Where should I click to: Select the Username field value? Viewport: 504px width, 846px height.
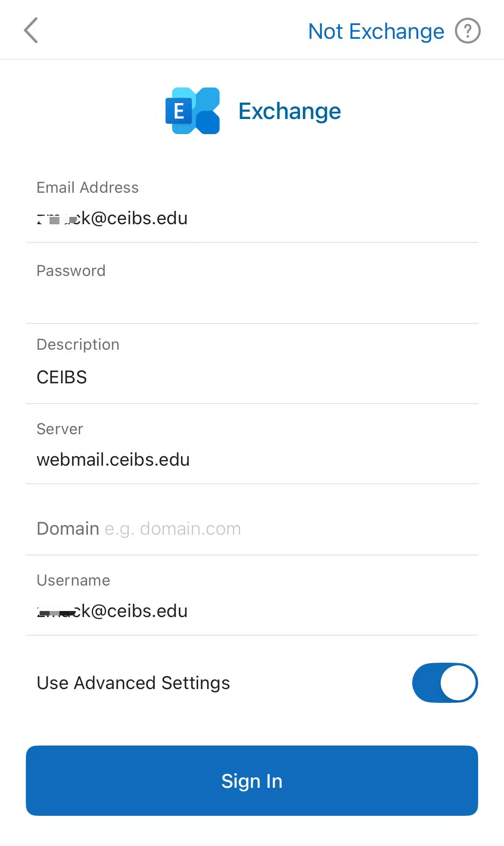[112, 611]
